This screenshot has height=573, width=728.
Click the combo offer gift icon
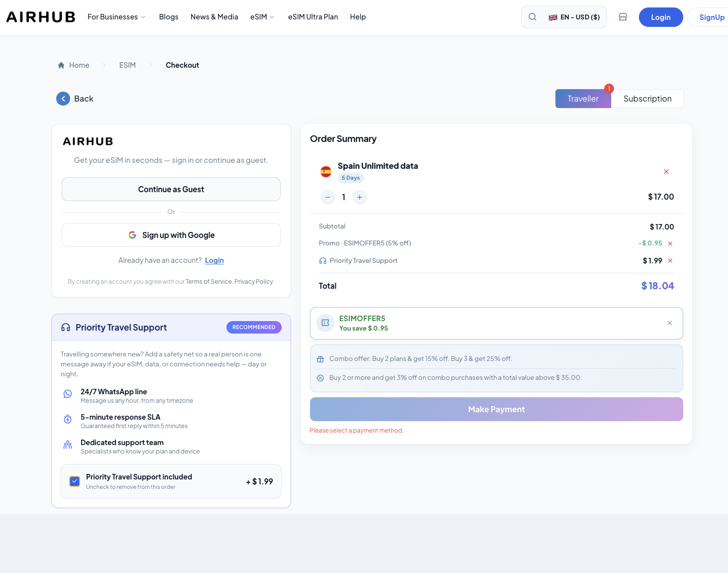(x=320, y=359)
